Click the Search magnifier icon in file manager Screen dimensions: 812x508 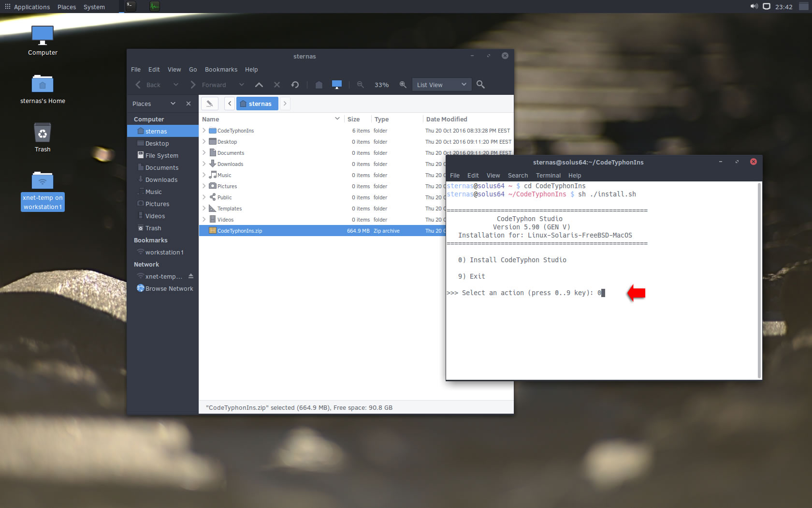click(x=480, y=85)
